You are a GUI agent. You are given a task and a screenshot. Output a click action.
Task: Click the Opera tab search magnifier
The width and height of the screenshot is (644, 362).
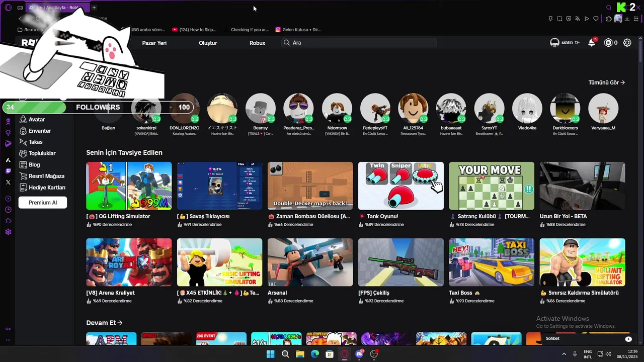click(x=609, y=8)
